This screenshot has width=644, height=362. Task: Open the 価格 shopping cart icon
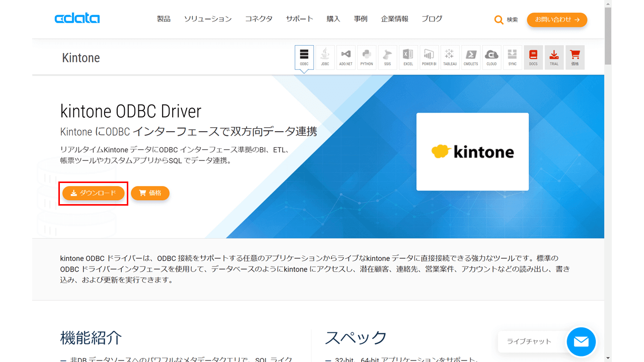click(x=575, y=57)
